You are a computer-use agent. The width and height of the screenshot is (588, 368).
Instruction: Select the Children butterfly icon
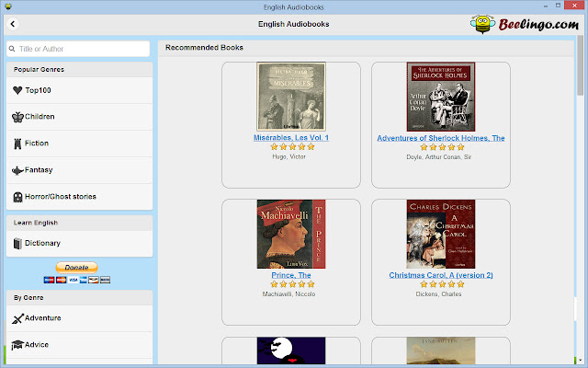[x=17, y=117]
